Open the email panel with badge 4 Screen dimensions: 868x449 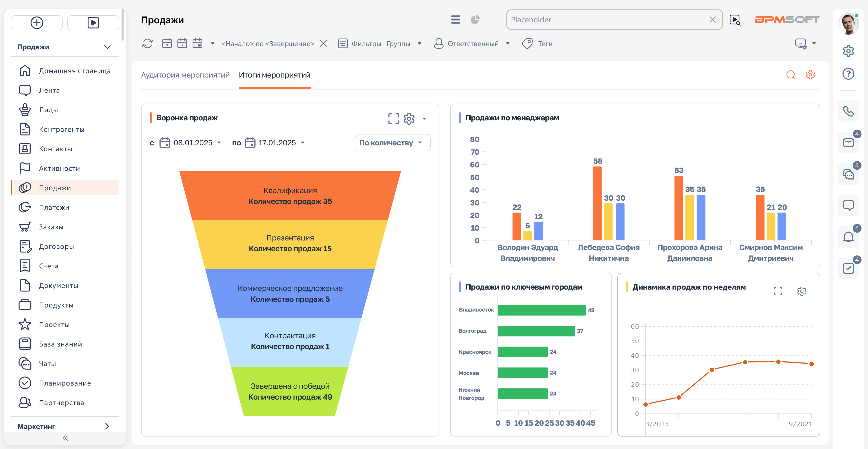pos(848,142)
